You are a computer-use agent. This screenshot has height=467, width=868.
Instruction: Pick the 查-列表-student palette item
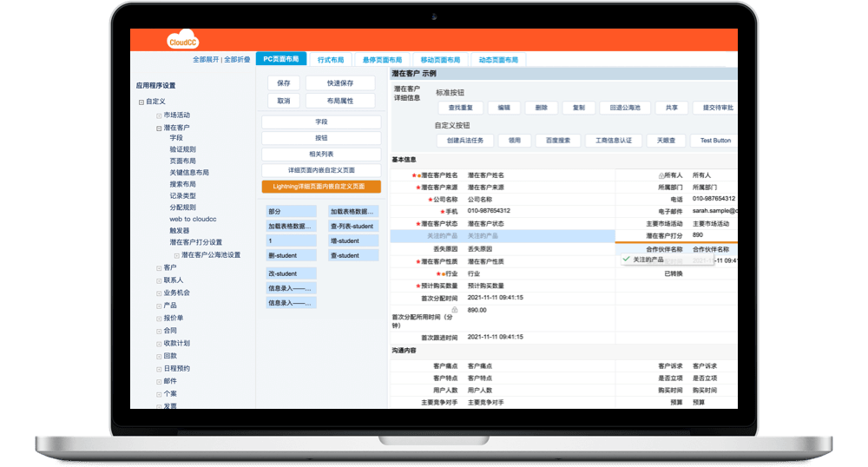(353, 227)
